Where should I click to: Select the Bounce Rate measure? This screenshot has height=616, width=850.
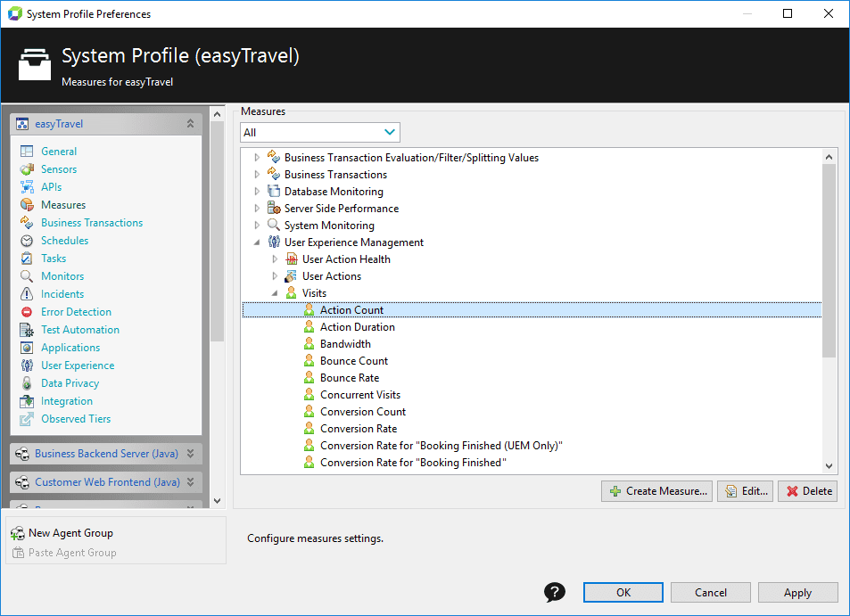(350, 378)
